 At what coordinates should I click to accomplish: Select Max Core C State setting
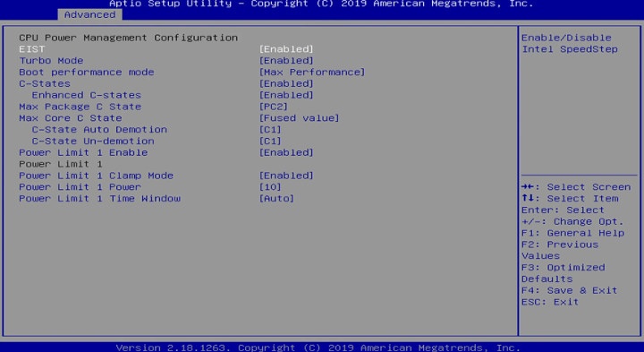pyautogui.click(x=71, y=118)
